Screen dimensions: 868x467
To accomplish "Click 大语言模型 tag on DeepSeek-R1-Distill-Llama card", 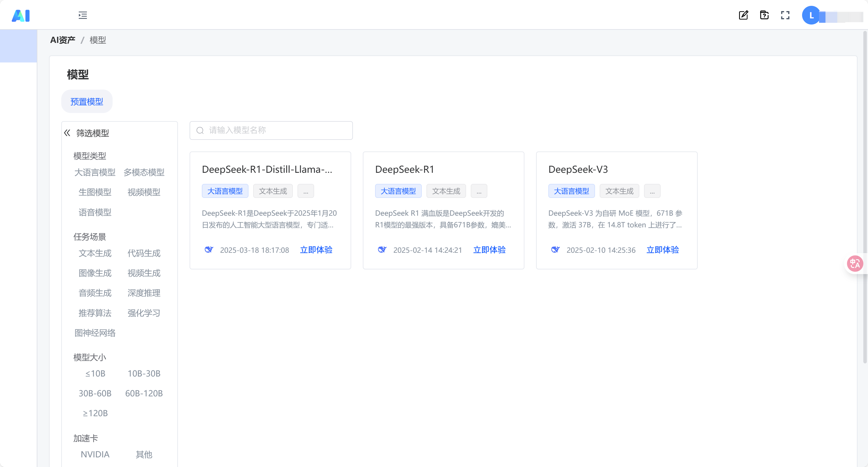I will 225,191.
